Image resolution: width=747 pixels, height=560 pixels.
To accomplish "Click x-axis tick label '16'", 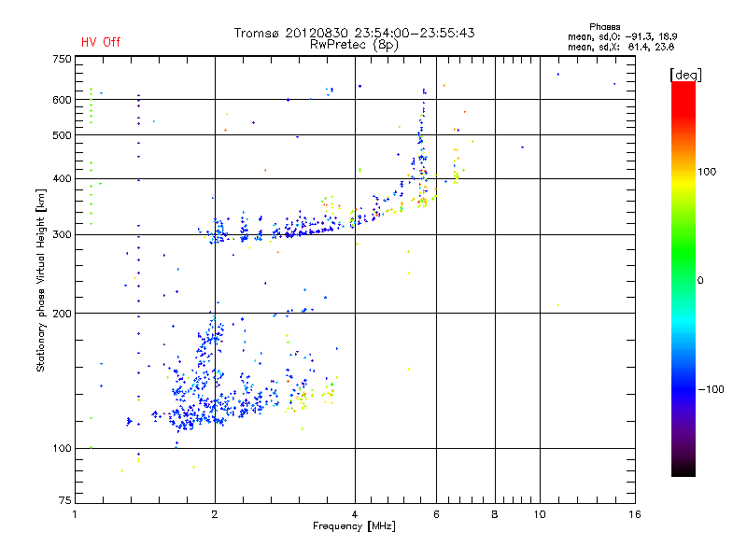I will pyautogui.click(x=635, y=514).
